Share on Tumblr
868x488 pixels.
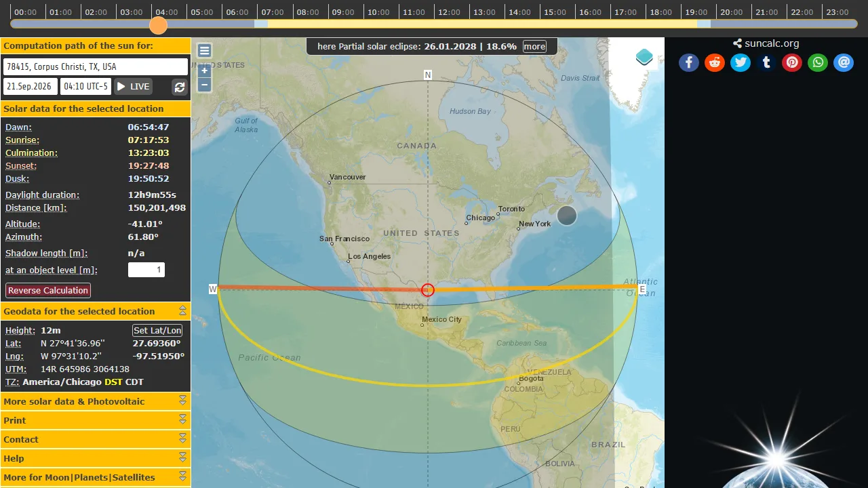pyautogui.click(x=766, y=62)
